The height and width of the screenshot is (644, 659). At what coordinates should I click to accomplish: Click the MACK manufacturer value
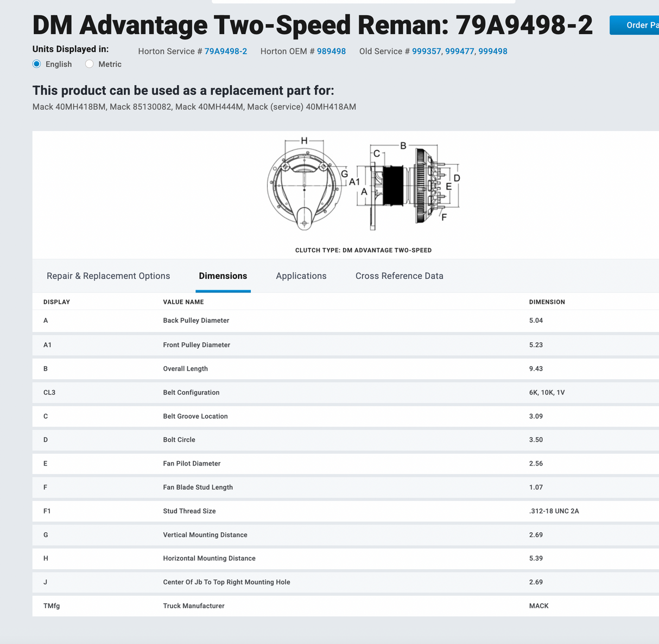pos(539,606)
